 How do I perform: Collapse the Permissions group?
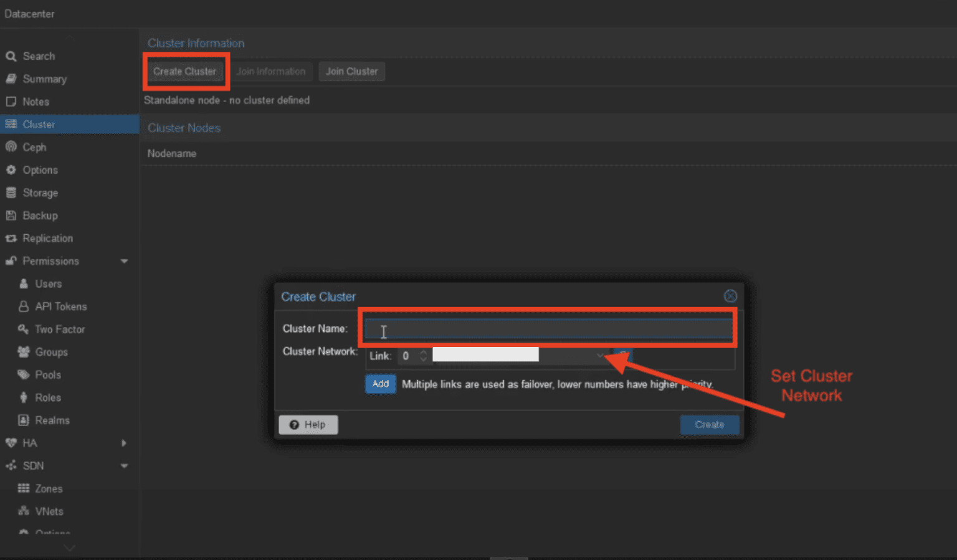click(x=123, y=261)
